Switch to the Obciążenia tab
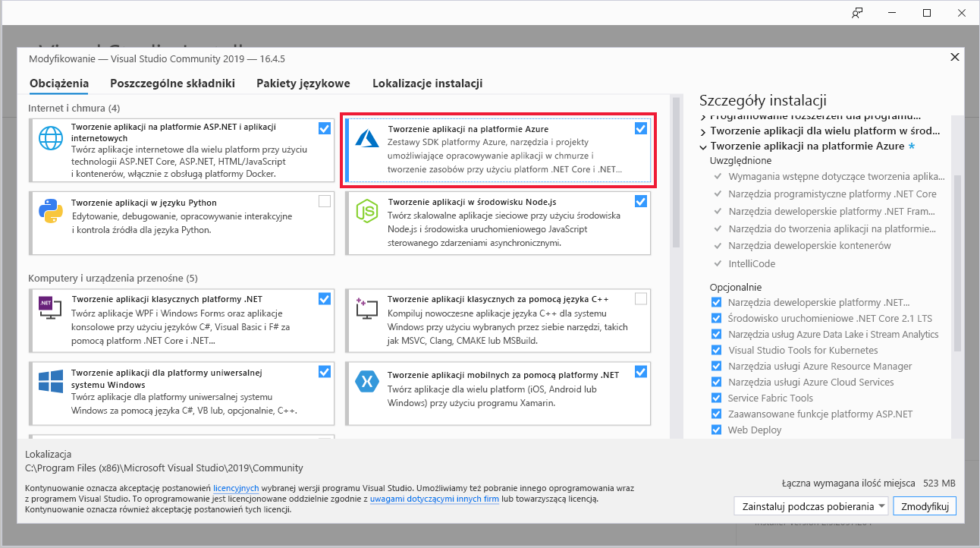Image resolution: width=980 pixels, height=548 pixels. pos(59,83)
